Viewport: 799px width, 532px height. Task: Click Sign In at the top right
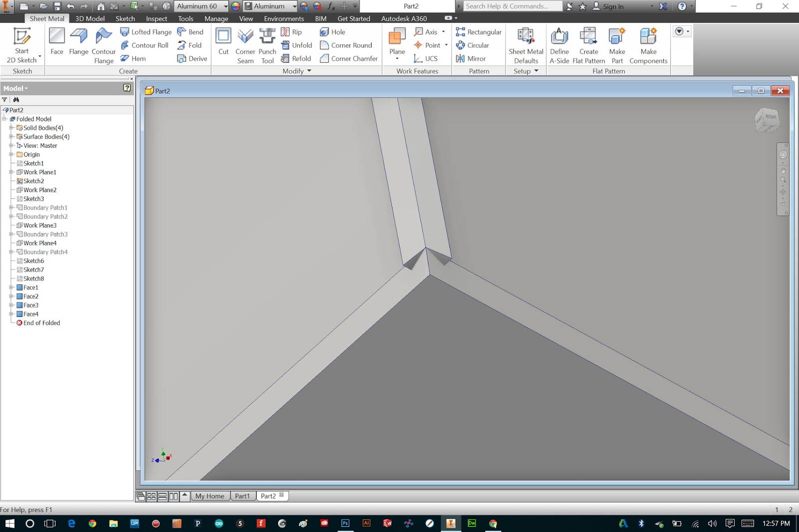613,6
